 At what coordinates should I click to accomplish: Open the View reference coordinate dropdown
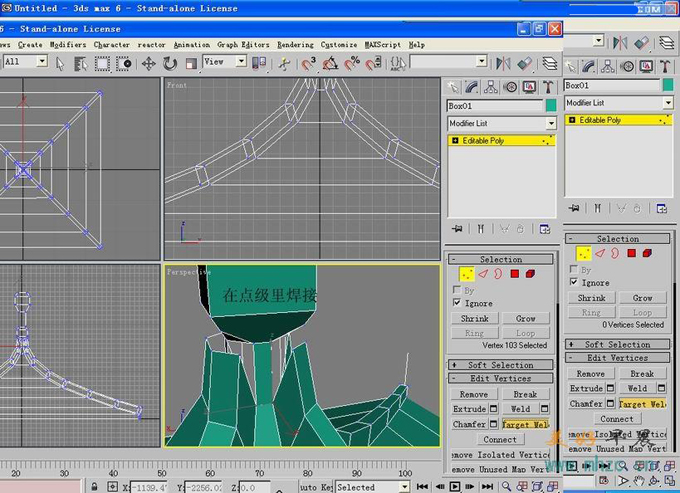241,62
